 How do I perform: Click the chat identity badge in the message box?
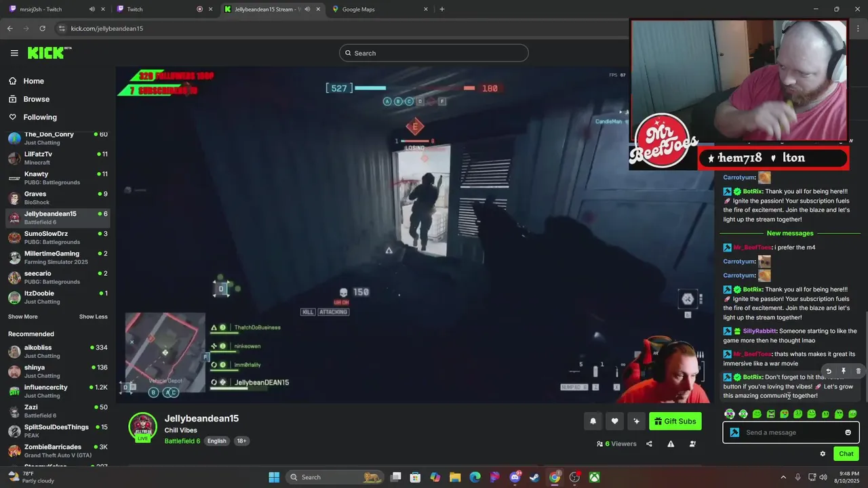point(734,432)
